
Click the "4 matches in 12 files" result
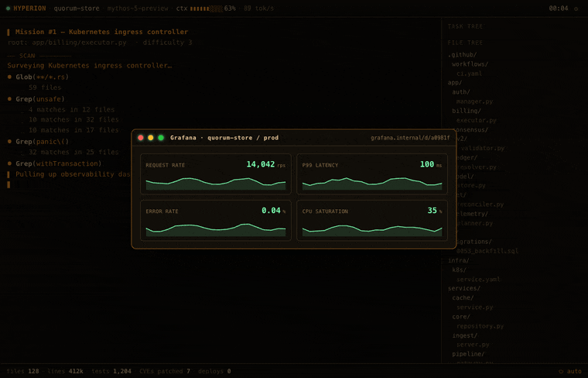click(x=72, y=110)
